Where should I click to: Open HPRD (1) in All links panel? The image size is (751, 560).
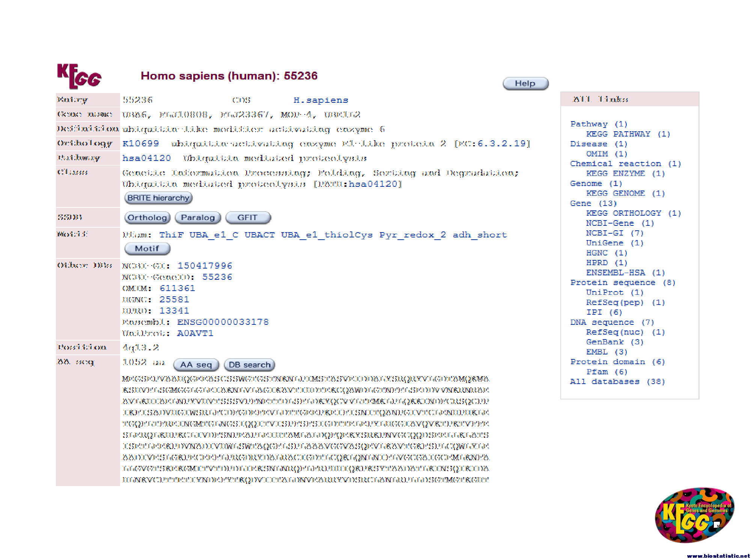coord(607,263)
